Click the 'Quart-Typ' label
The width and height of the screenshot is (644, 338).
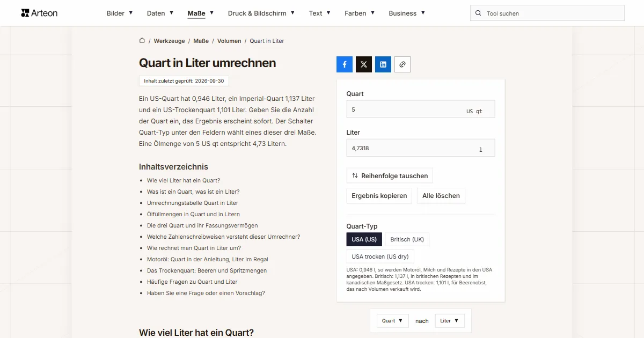tap(362, 226)
